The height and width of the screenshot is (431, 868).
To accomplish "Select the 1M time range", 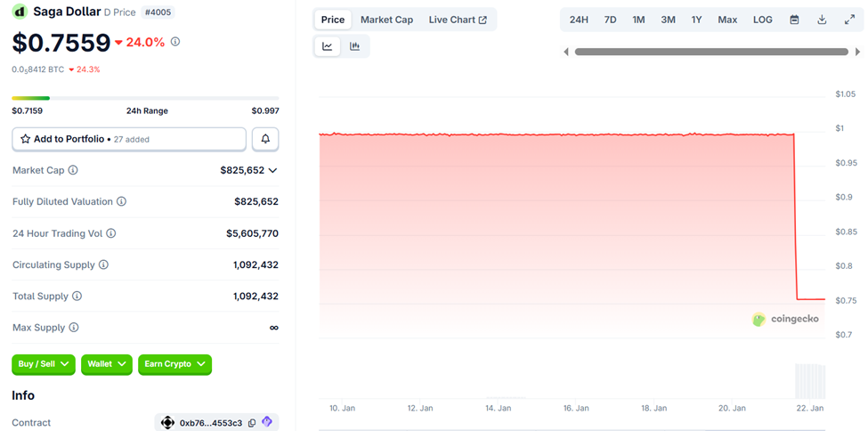I will pyautogui.click(x=639, y=20).
